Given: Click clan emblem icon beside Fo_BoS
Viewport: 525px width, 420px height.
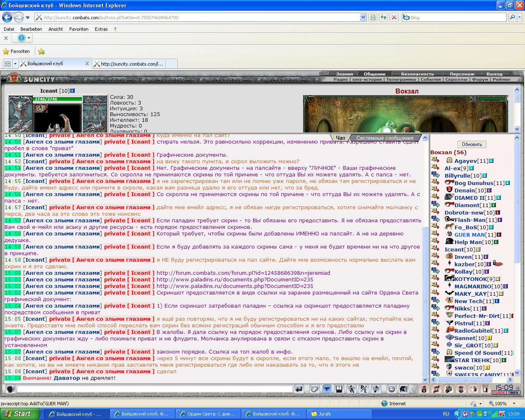Looking at the screenshot, I should [x=449, y=227].
